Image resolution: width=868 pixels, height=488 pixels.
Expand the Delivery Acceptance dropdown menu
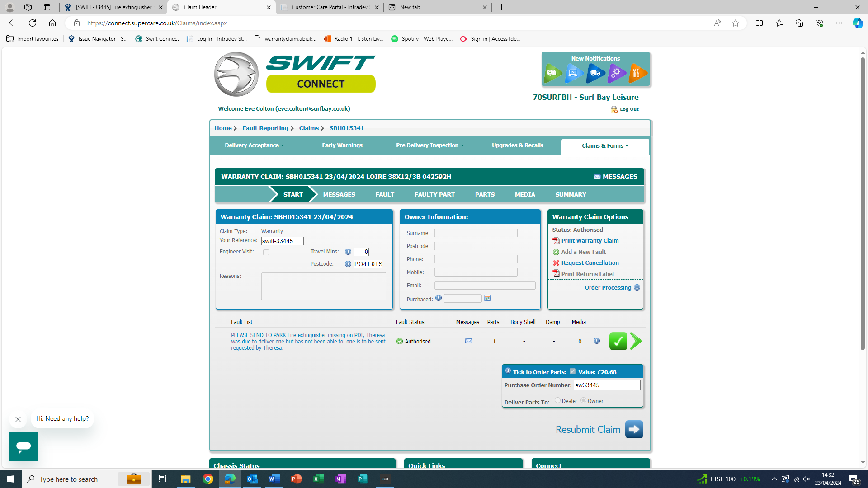255,145
